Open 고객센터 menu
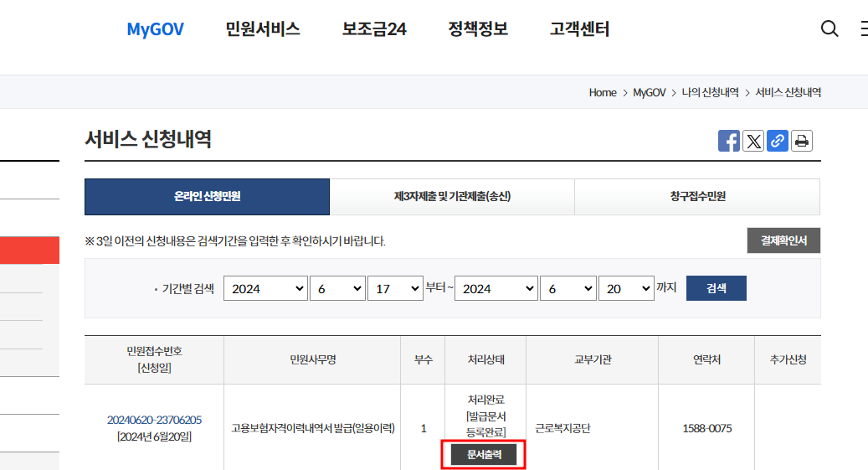This screenshot has height=470, width=868. click(579, 28)
